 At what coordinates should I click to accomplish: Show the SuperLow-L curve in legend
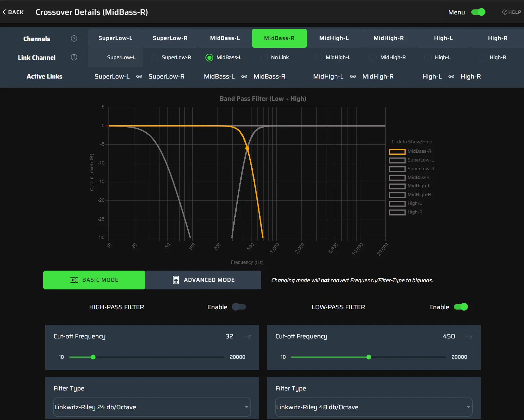tap(397, 160)
